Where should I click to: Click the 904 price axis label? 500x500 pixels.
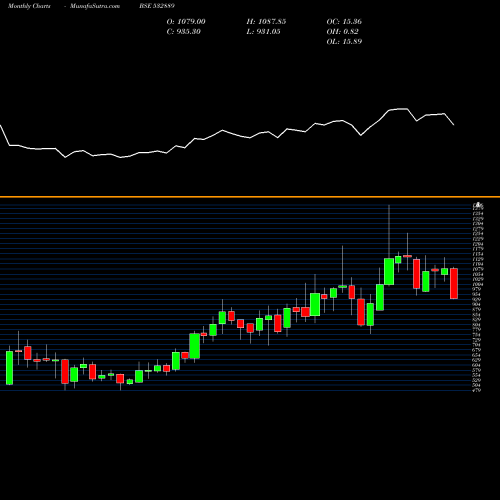click(477, 304)
